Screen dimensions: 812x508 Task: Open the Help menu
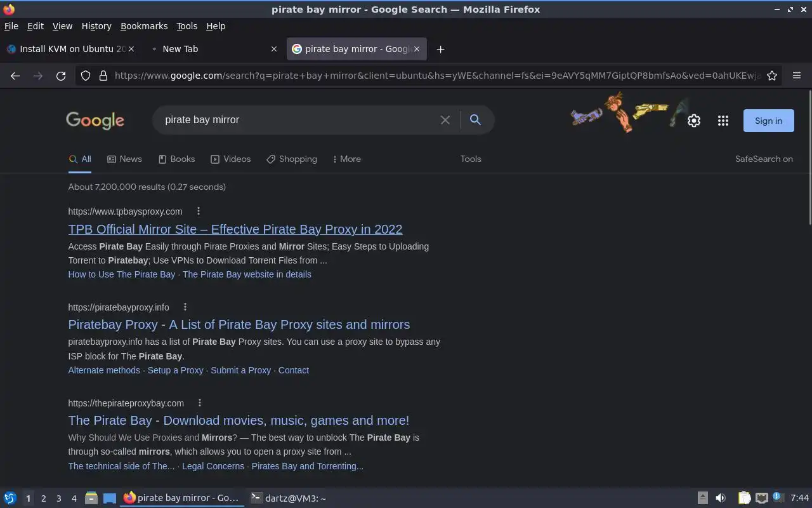point(216,26)
